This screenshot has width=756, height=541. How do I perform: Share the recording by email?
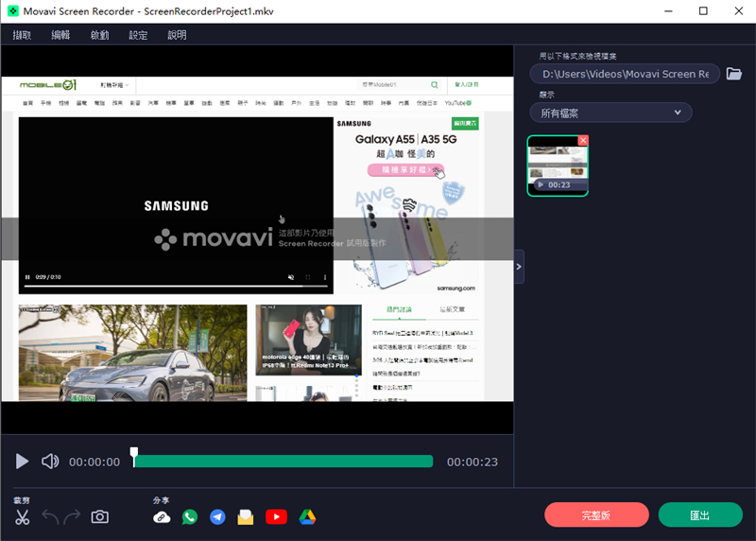246,517
